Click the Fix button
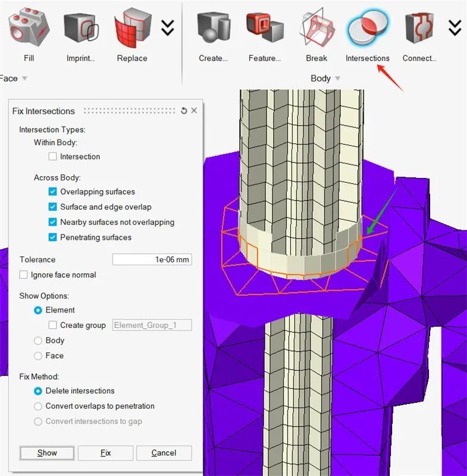467x476 pixels. point(105,453)
